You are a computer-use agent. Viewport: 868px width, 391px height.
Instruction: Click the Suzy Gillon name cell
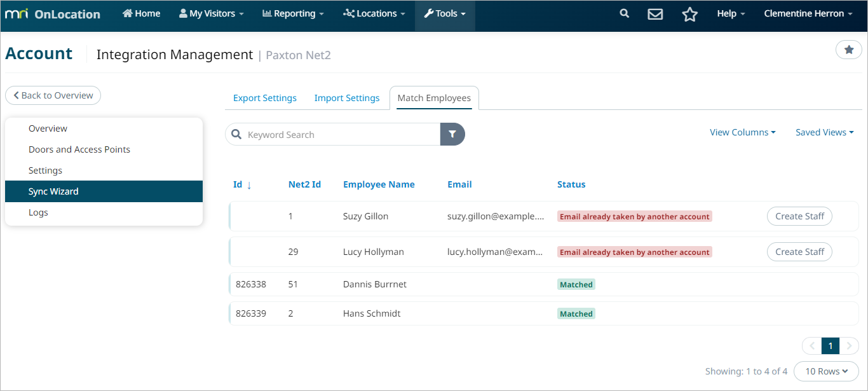365,216
